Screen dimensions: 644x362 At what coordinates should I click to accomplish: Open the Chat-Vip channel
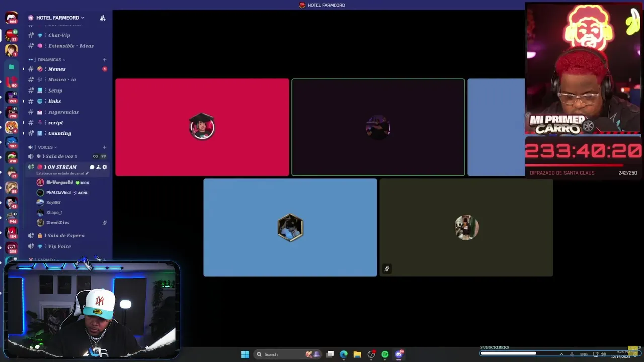59,35
